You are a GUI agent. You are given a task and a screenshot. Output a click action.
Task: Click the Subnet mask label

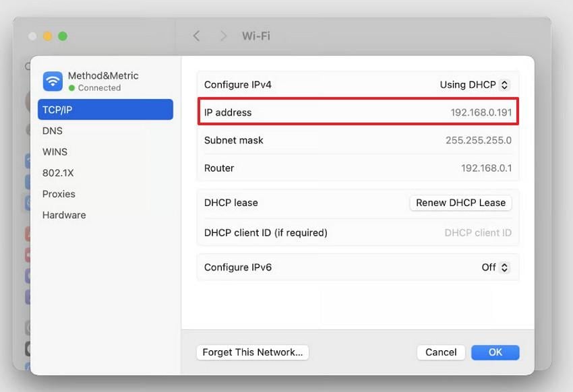pyautogui.click(x=233, y=140)
